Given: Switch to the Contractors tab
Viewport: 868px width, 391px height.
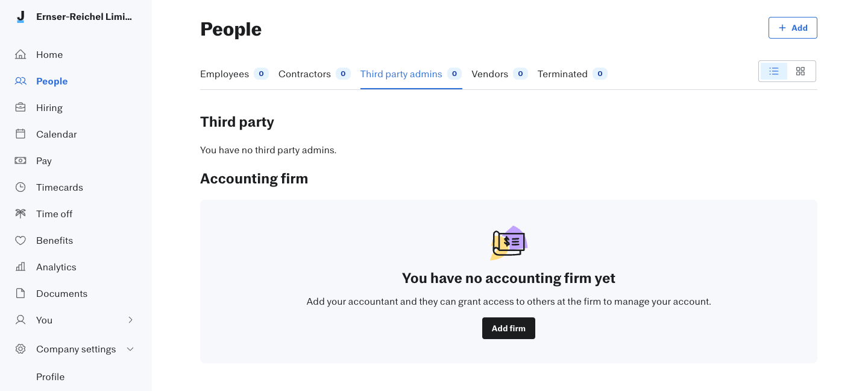Looking at the screenshot, I should tap(314, 74).
